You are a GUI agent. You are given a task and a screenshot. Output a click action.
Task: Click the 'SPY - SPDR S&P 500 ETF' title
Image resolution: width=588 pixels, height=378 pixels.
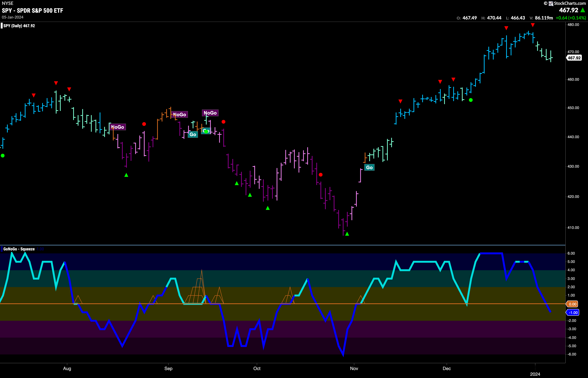click(x=32, y=11)
